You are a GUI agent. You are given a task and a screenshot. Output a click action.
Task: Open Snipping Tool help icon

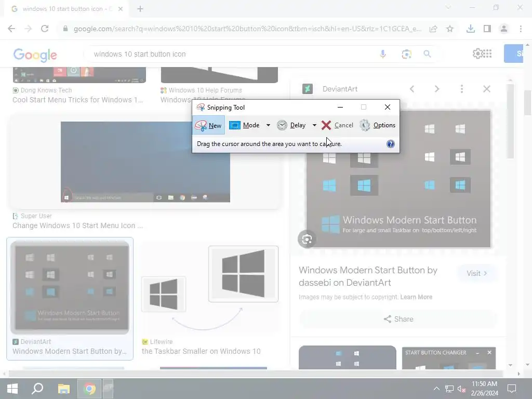point(391,144)
